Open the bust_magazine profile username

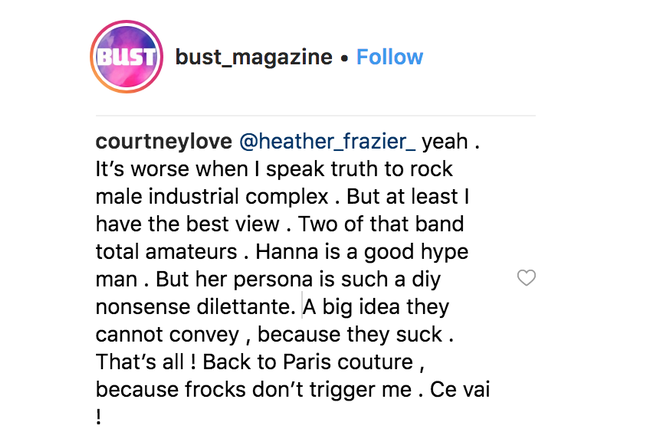[254, 57]
